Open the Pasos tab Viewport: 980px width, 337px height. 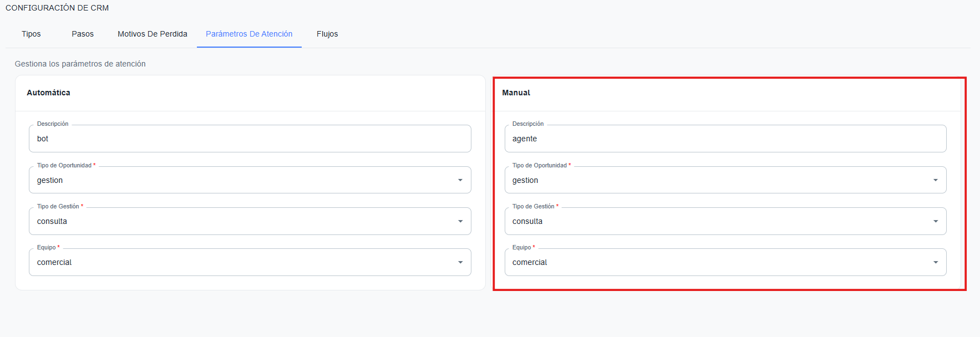[83, 34]
